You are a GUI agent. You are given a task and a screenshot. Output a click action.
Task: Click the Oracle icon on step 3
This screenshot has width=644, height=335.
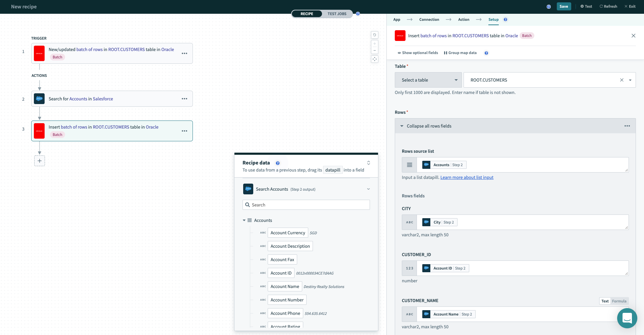point(39,131)
